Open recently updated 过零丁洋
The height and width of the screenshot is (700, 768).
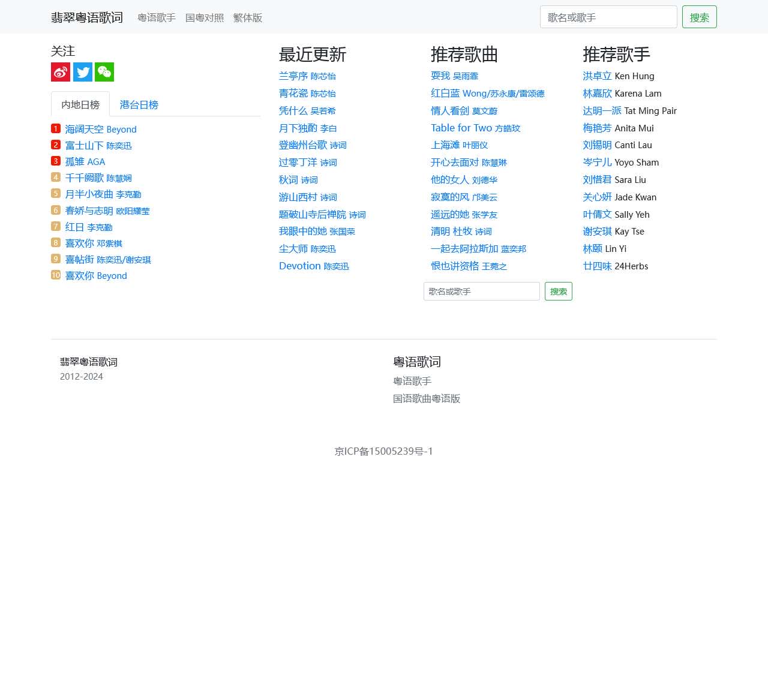308,162
